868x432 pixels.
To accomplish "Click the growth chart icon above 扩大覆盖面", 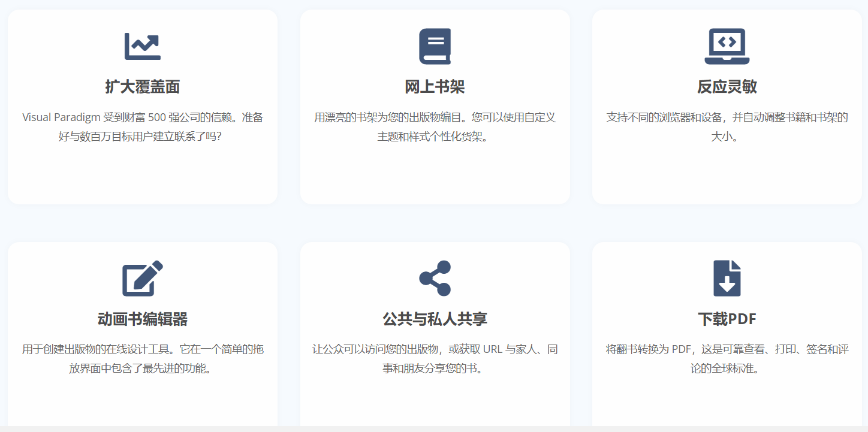I will pyautogui.click(x=142, y=46).
